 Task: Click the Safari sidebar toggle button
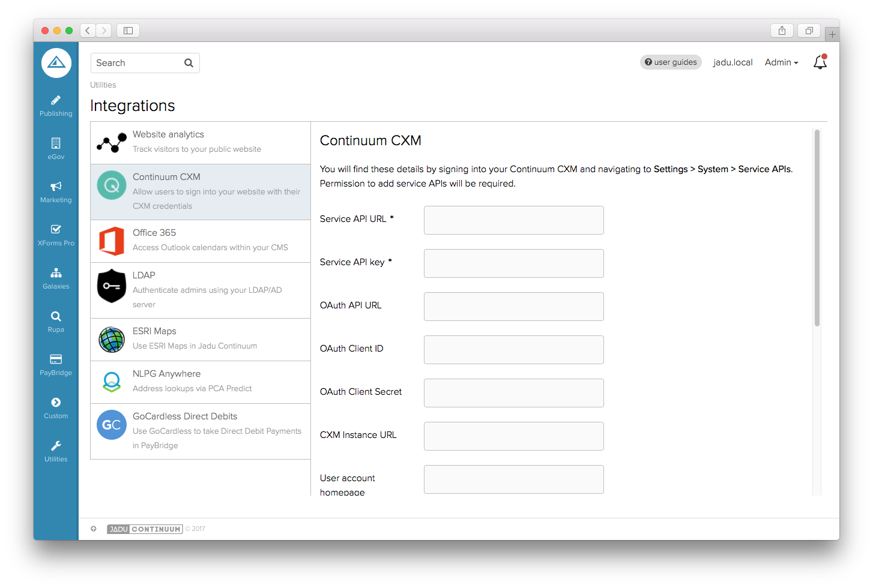click(x=128, y=31)
